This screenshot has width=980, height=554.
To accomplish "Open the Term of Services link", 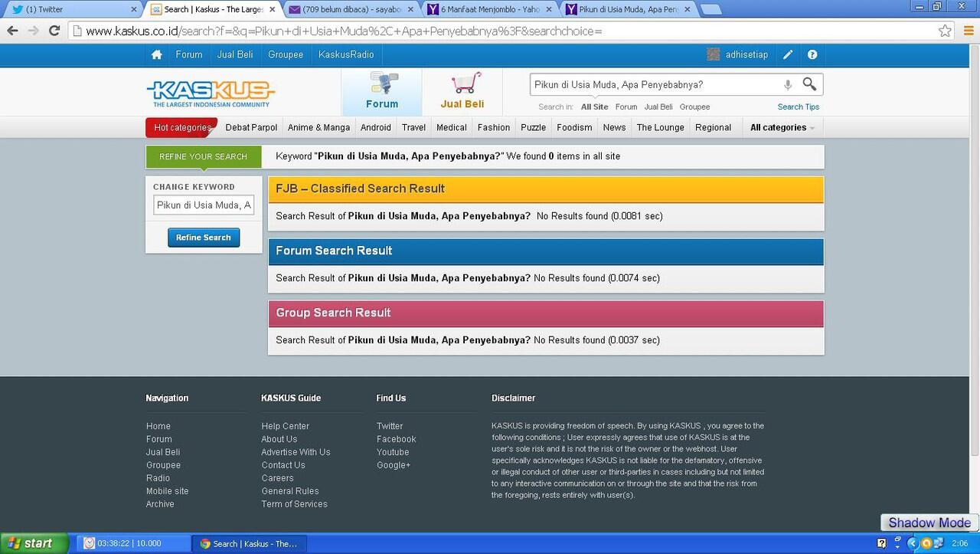I will pos(294,504).
